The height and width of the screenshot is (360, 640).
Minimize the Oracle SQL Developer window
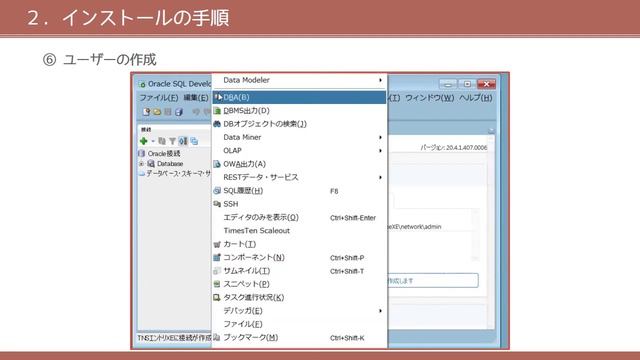coord(448,84)
